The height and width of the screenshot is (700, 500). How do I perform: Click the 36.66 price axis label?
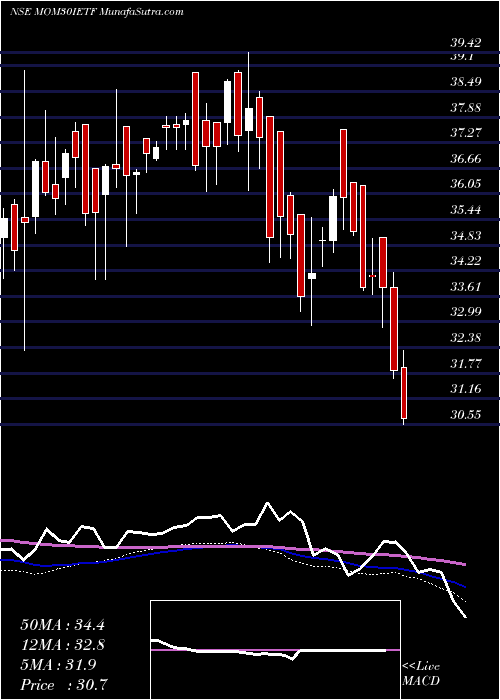(466, 158)
